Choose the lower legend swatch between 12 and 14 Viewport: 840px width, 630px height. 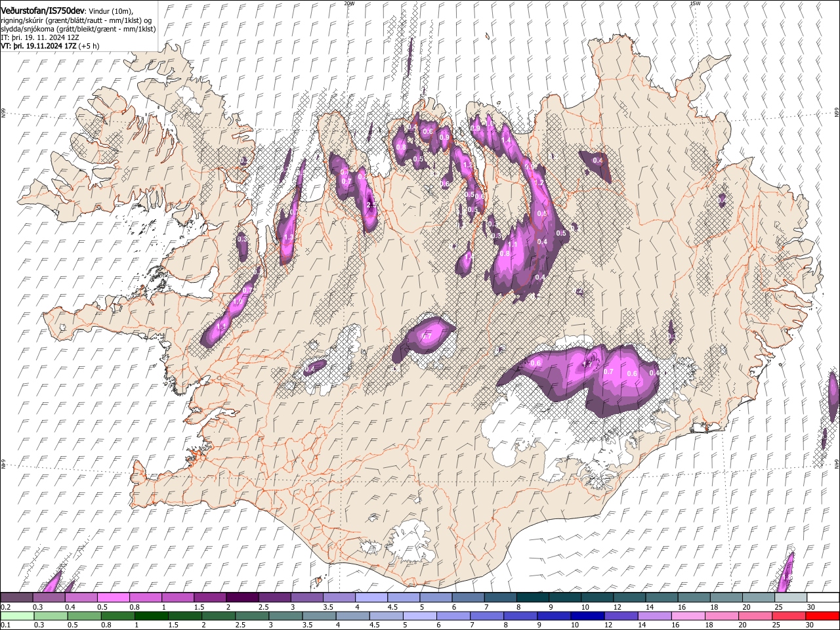click(x=621, y=616)
